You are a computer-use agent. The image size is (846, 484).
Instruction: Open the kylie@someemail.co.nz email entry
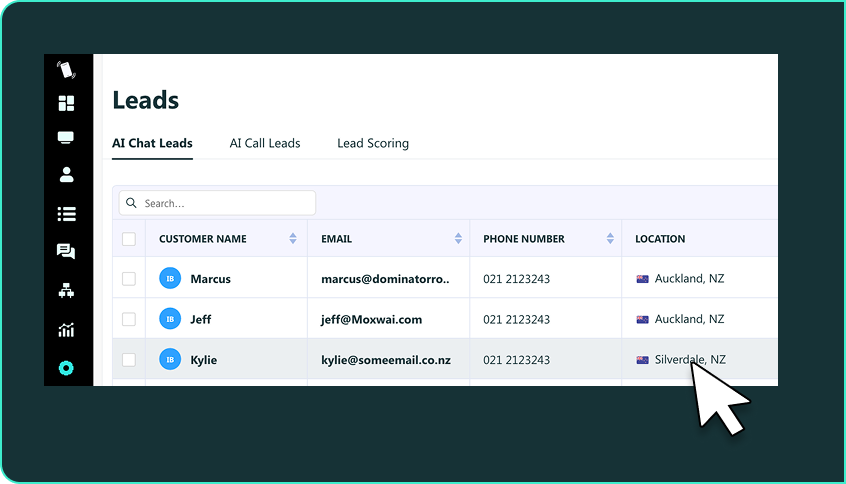coord(386,359)
